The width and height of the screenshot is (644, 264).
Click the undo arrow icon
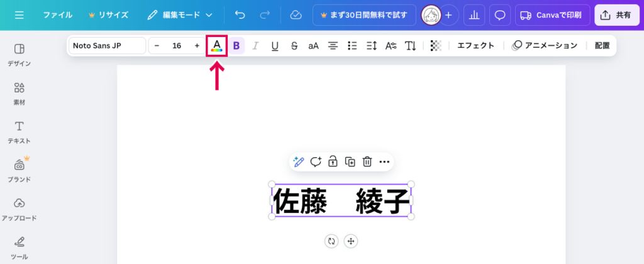click(240, 14)
